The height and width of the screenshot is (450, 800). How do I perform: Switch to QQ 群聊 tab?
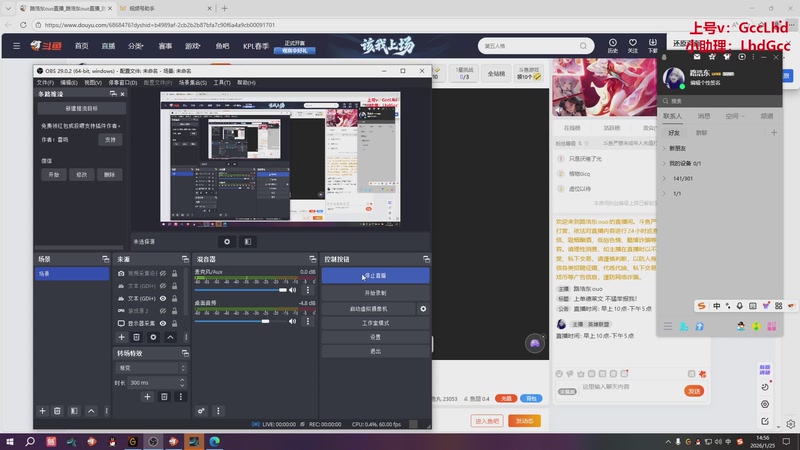coord(702,133)
